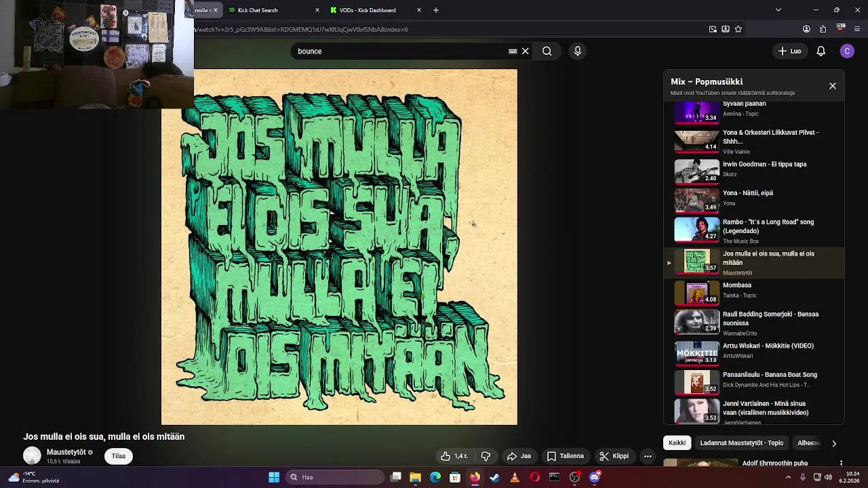Open volume speaker icon in tray
Viewport: 868px width, 488px height.
[828, 477]
